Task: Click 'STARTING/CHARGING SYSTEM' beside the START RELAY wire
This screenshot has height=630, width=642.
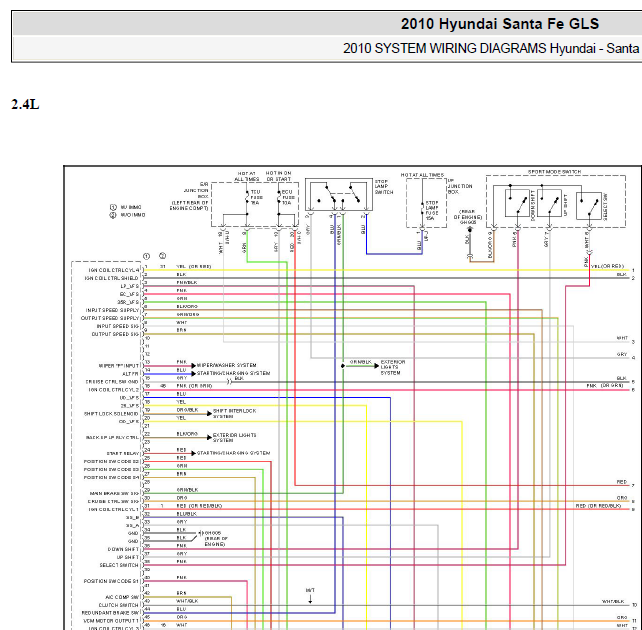Action: tap(233, 453)
